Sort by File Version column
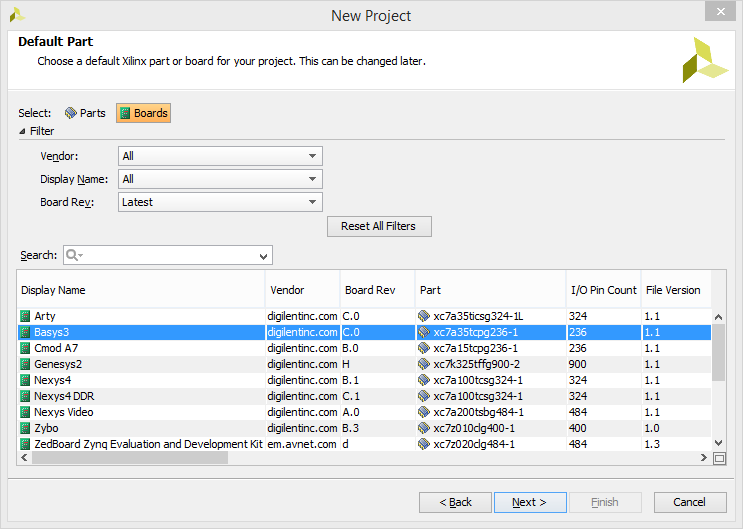This screenshot has height=529, width=743. pos(676,290)
